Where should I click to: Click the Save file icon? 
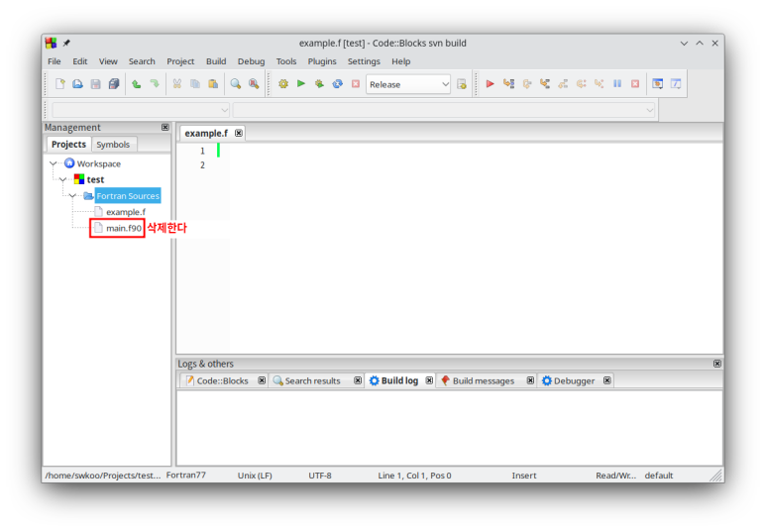click(x=96, y=84)
